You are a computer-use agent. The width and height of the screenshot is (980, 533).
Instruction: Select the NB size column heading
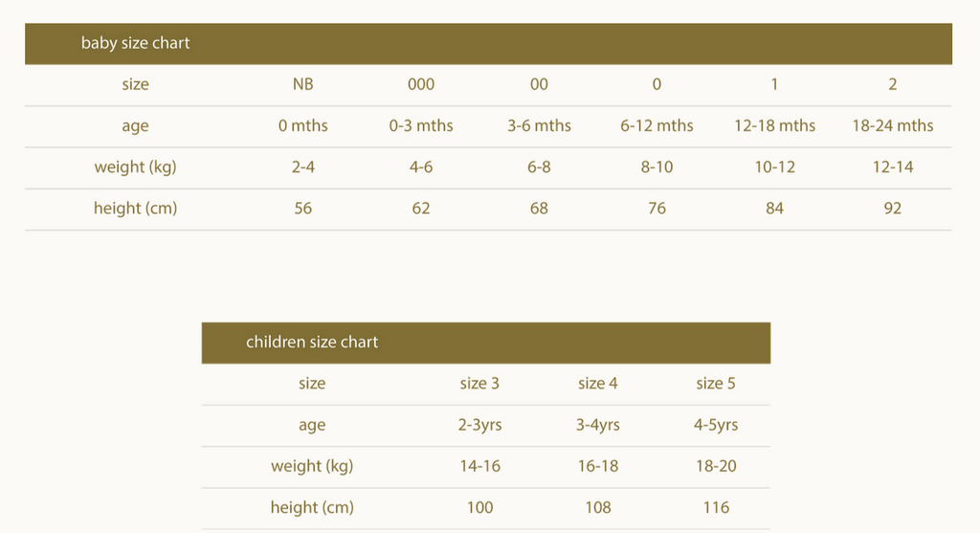(303, 84)
